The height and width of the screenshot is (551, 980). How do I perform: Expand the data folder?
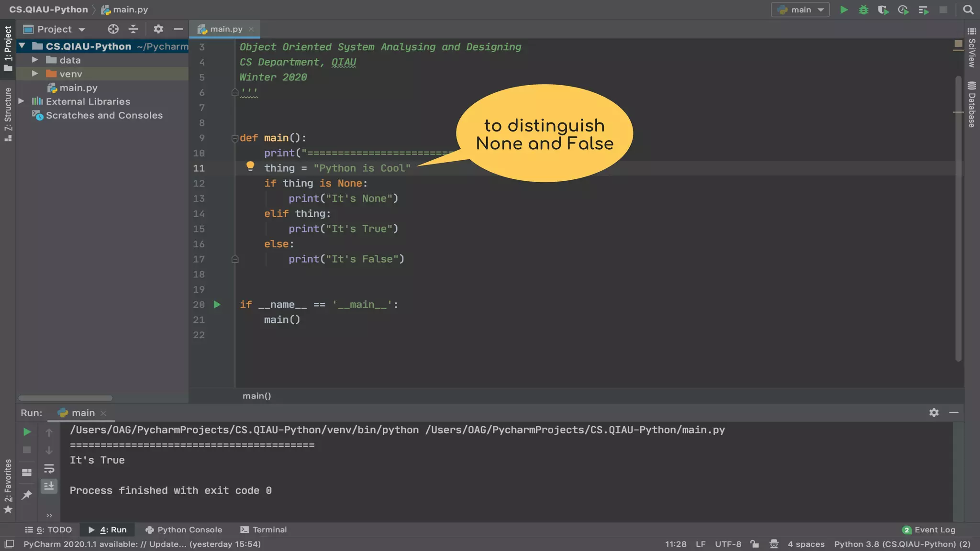pos(35,60)
